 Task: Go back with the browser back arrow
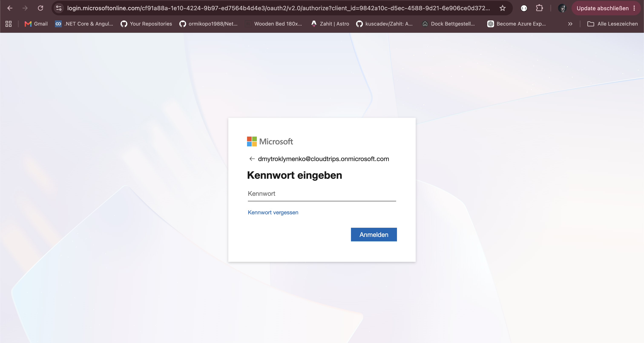tap(10, 8)
